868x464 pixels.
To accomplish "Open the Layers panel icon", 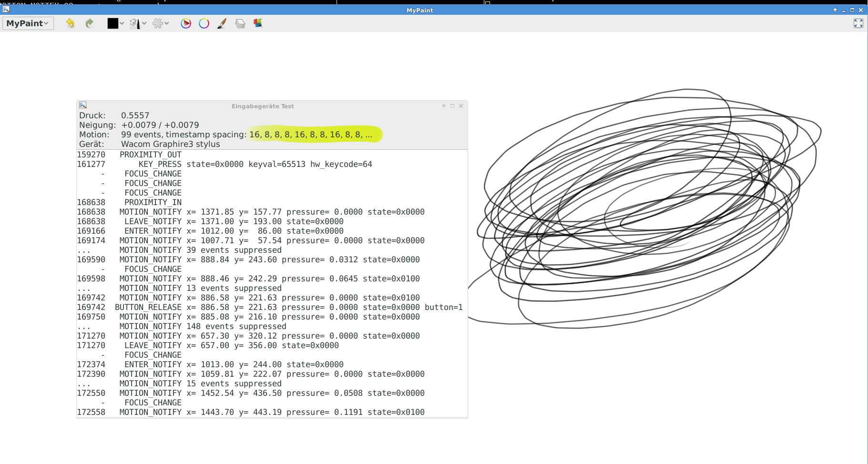I will point(240,23).
